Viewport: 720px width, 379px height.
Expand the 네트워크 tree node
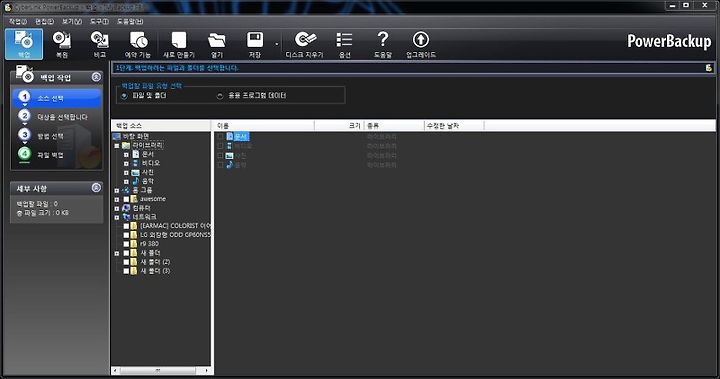117,217
